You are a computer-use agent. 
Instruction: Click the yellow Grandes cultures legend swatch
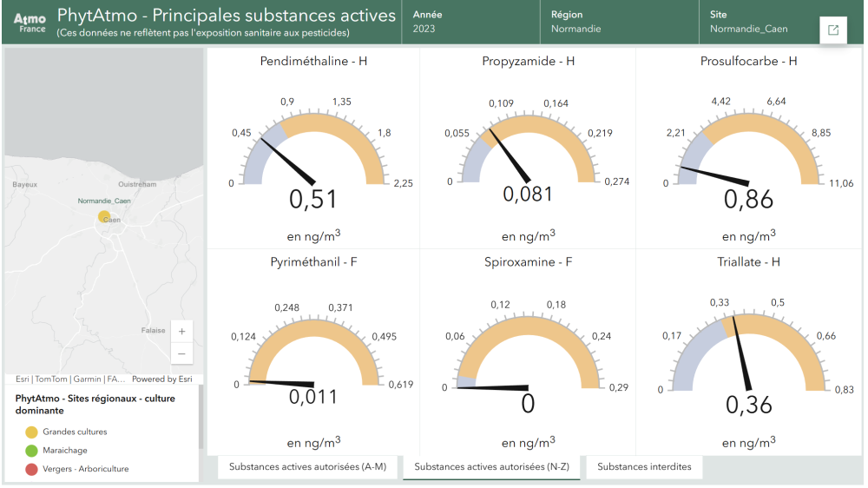[31, 432]
